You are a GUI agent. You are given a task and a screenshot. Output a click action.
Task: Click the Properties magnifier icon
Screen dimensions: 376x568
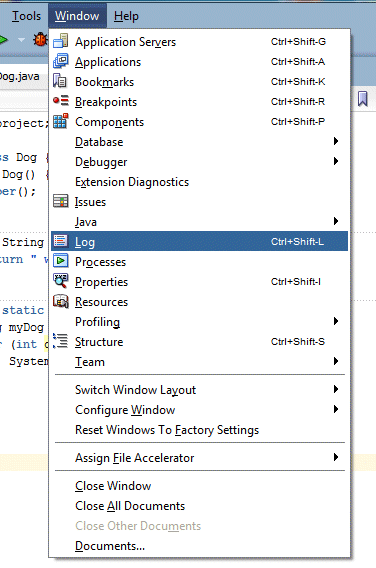click(60, 281)
